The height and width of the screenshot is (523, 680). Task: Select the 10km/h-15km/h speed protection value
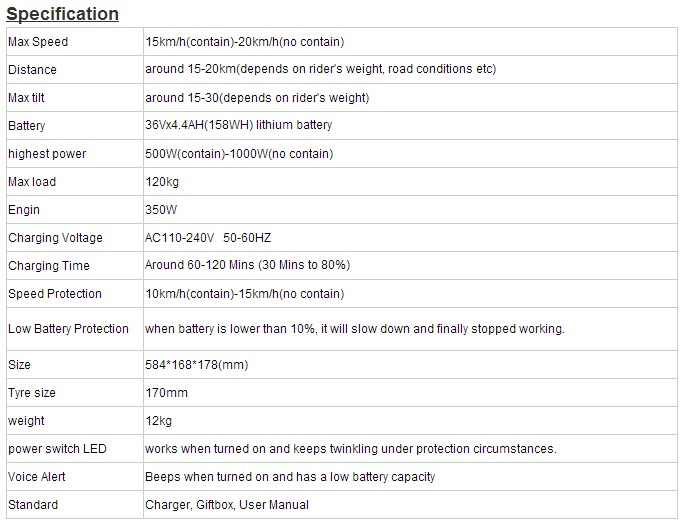[x=245, y=294]
